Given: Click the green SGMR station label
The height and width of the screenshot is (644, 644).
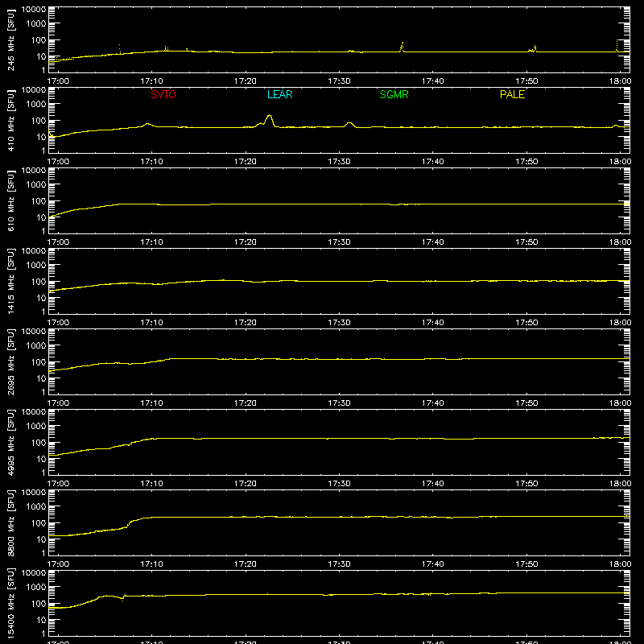Looking at the screenshot, I should pos(394,94).
